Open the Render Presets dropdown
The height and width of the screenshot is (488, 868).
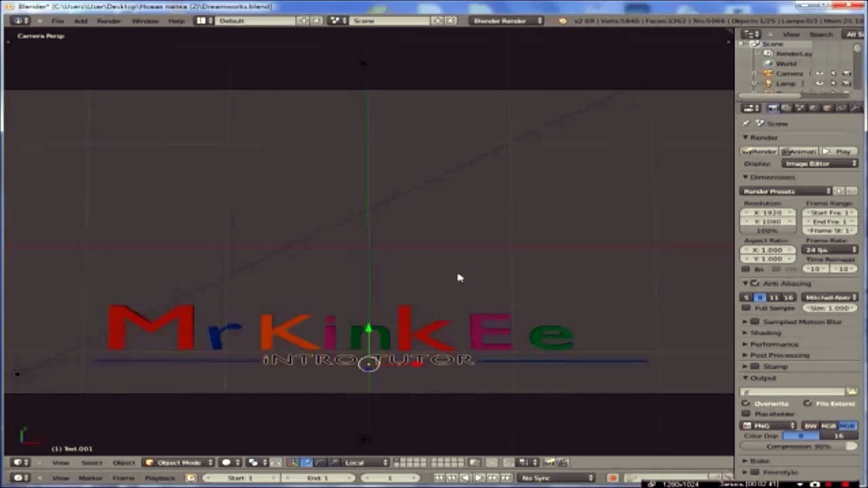pyautogui.click(x=786, y=191)
